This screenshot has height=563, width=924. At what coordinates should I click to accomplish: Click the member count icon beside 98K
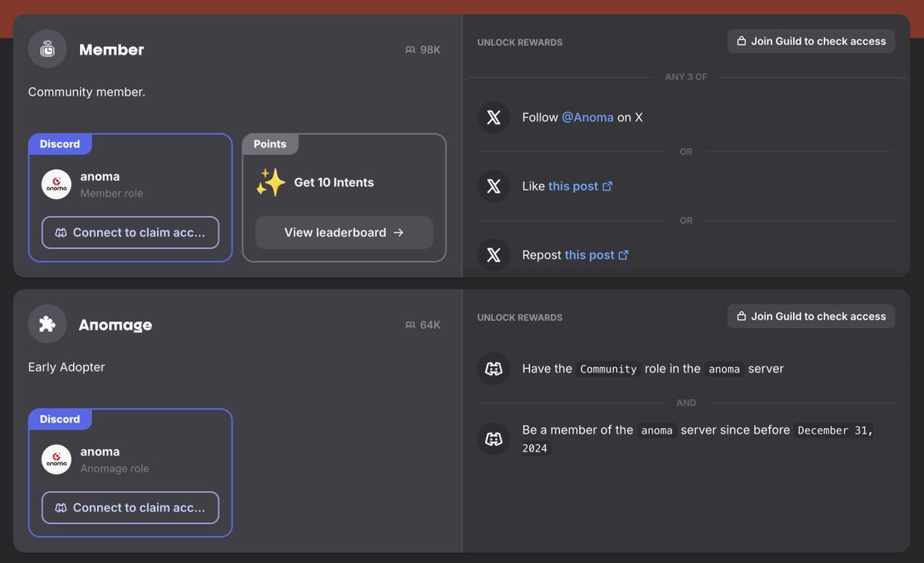[x=410, y=49]
